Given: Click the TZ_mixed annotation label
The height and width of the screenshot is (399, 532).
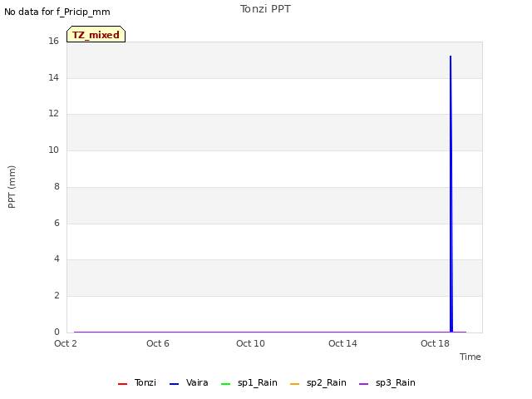Looking at the screenshot, I should coord(96,34).
